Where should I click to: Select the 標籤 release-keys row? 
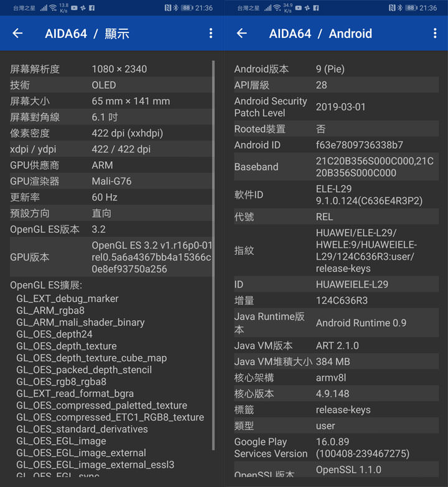tap(336, 410)
